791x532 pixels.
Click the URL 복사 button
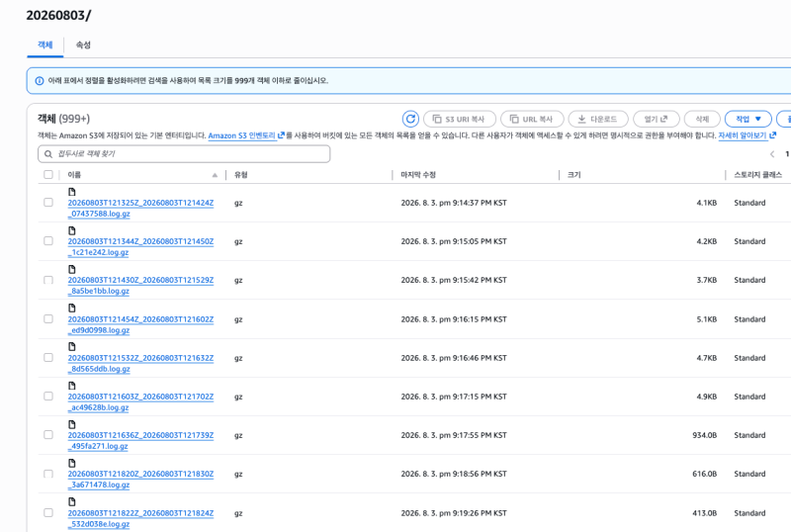point(532,119)
